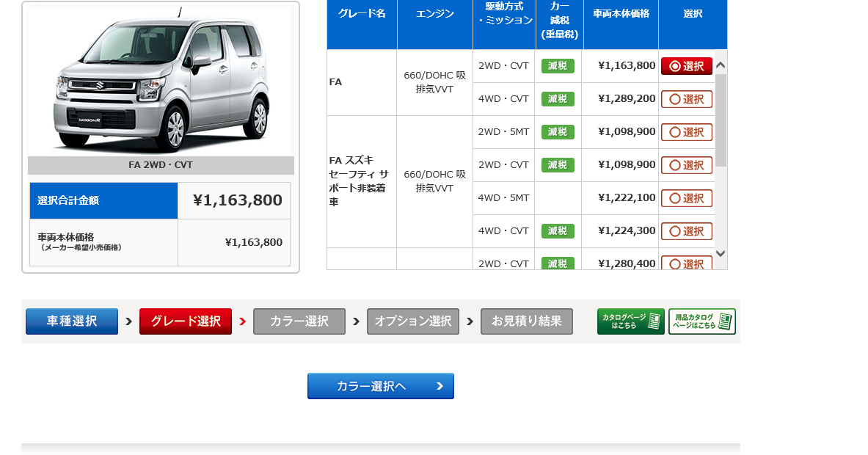Select the FA 2WD・CVT grade at ¥1,163,800
Screen dimensions: 868x455
click(x=687, y=66)
